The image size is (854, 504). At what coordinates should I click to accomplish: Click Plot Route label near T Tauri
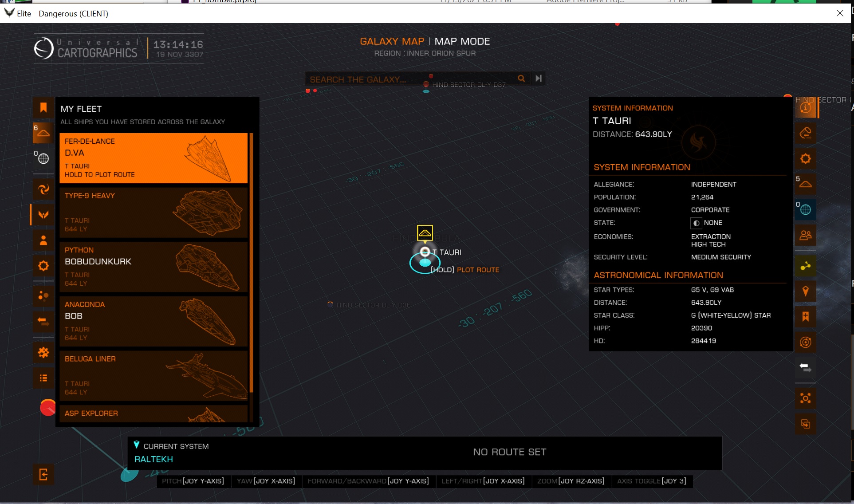tap(478, 270)
